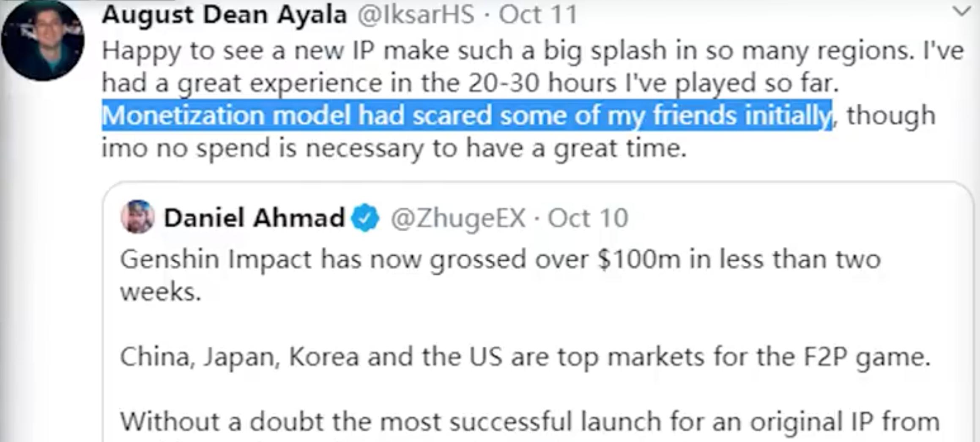Click August Dean Ayala's profile avatar
This screenshot has height=442, width=980.
tap(42, 40)
